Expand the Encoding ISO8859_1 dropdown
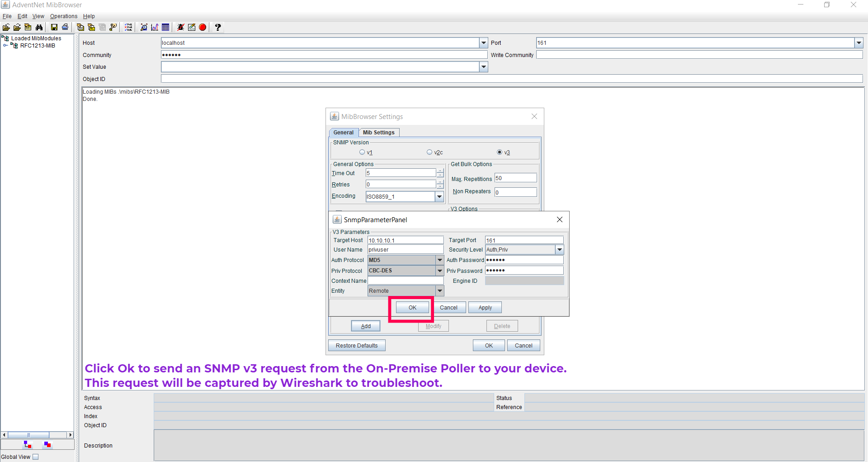This screenshot has width=868, height=462. click(439, 197)
